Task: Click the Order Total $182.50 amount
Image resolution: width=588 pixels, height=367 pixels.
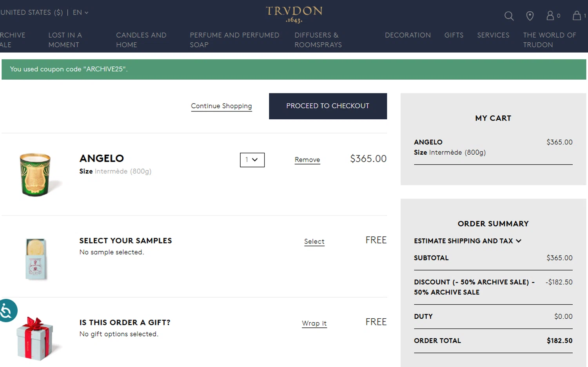Action: point(560,341)
